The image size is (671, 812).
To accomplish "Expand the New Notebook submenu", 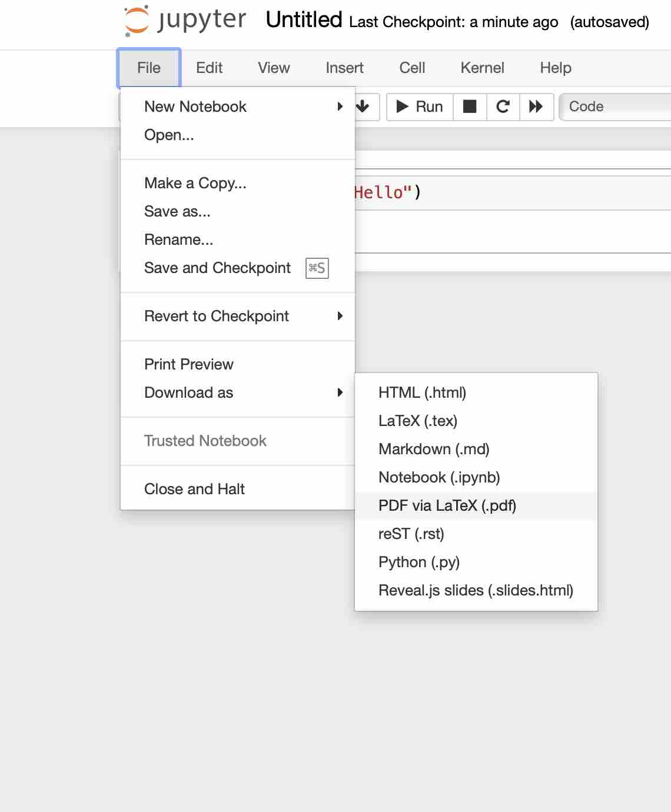I will click(195, 107).
